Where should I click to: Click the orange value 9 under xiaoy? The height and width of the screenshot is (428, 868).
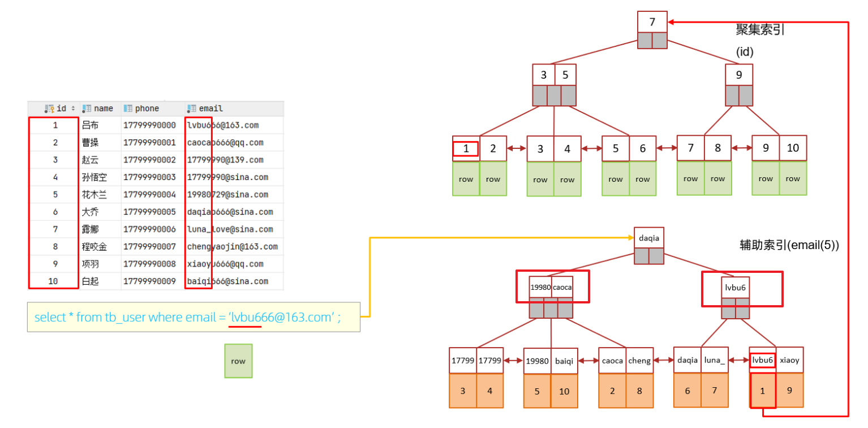(x=789, y=390)
